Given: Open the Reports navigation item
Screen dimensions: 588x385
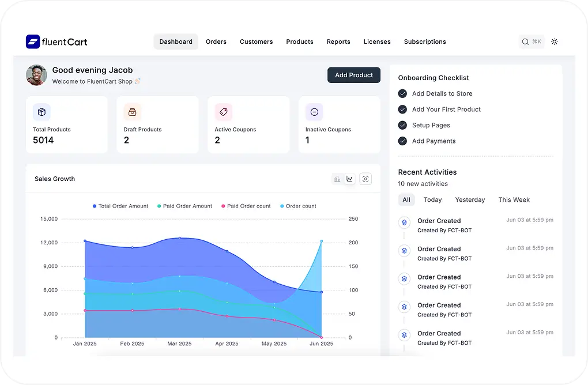Looking at the screenshot, I should tap(338, 41).
